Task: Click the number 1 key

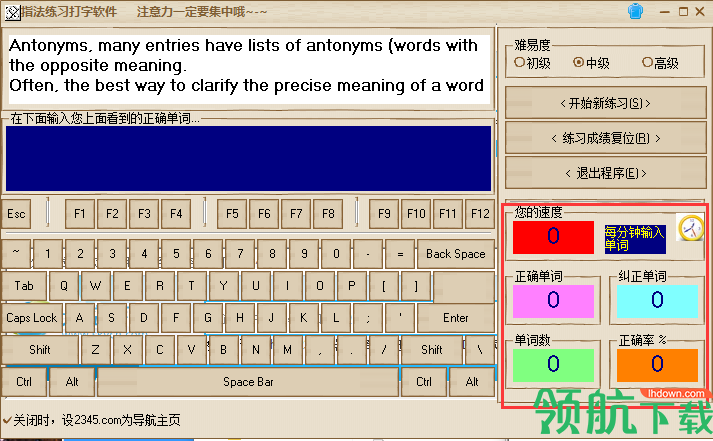Action: (48, 254)
